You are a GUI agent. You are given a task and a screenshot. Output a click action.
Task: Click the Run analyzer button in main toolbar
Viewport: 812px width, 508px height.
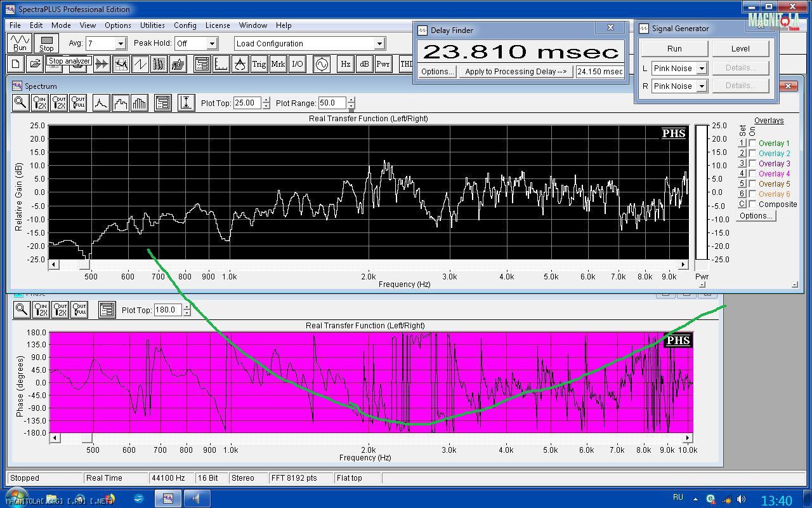point(20,43)
